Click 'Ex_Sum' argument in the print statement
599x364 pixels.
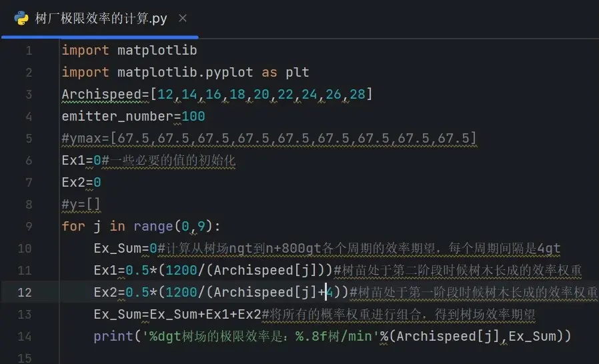532,337
